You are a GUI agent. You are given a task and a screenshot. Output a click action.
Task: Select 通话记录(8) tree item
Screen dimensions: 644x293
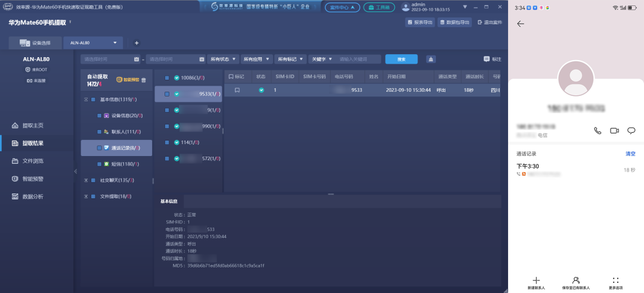(117, 148)
